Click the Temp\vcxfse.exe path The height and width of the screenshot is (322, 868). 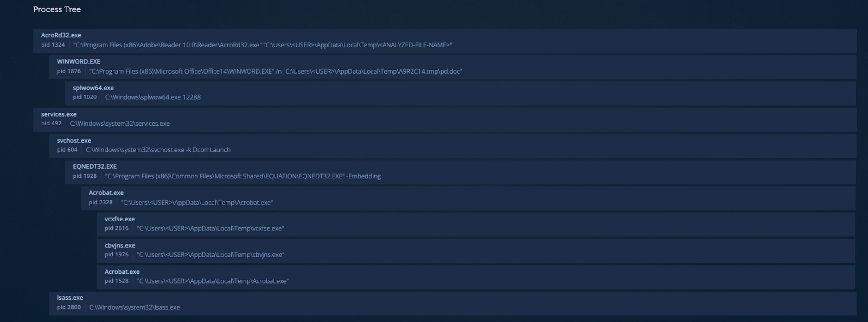pos(210,228)
